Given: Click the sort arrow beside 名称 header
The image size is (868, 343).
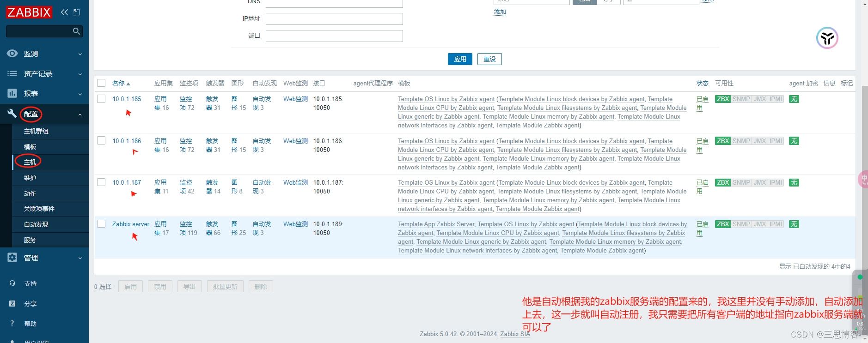Looking at the screenshot, I should 128,84.
